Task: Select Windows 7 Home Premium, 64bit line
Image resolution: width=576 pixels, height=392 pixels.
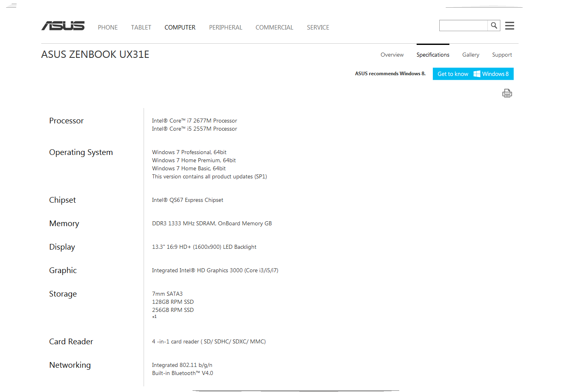Action: coord(194,160)
